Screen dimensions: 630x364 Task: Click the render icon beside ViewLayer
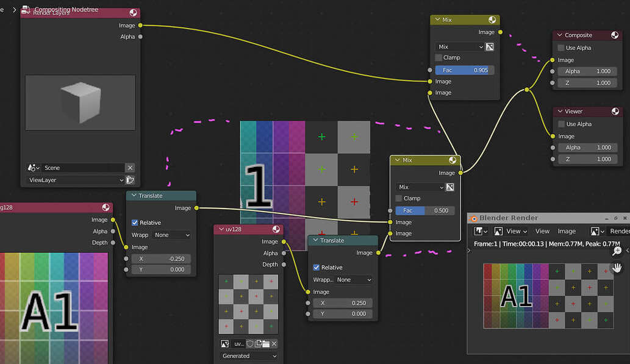click(x=130, y=180)
